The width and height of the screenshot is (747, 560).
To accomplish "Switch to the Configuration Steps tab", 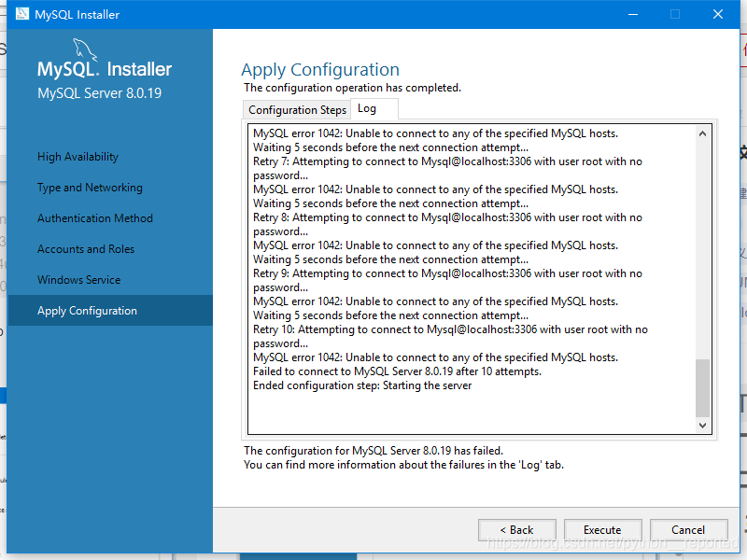I will tap(297, 110).
